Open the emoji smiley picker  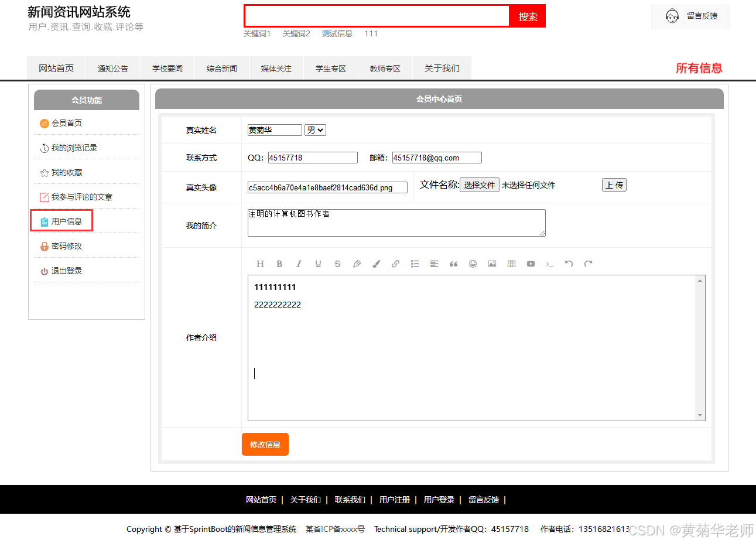[473, 264]
